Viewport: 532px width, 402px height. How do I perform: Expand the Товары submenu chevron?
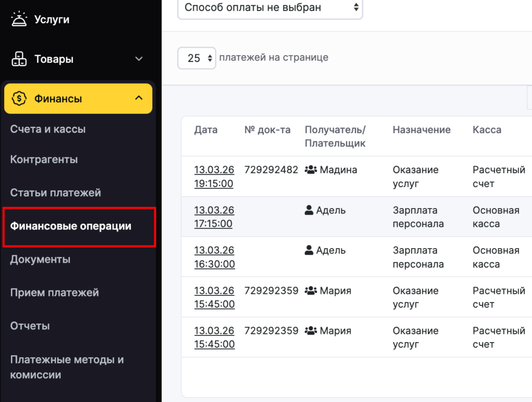click(139, 59)
